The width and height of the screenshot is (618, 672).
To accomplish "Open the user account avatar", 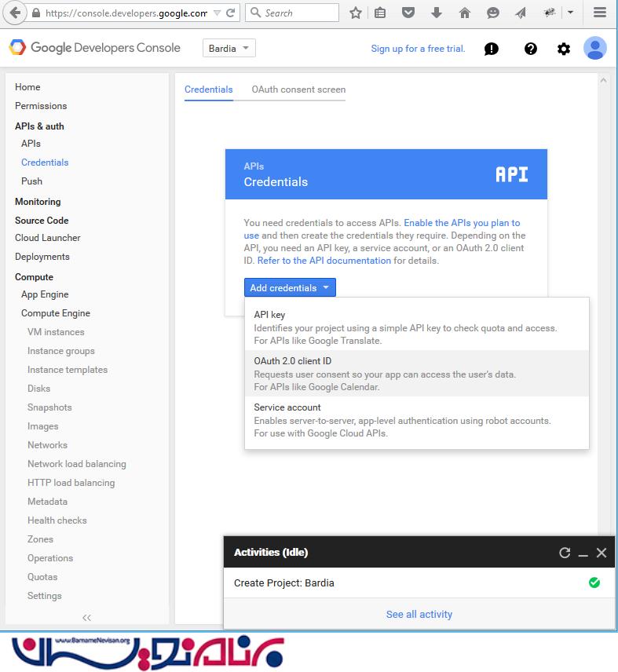I will tap(595, 48).
